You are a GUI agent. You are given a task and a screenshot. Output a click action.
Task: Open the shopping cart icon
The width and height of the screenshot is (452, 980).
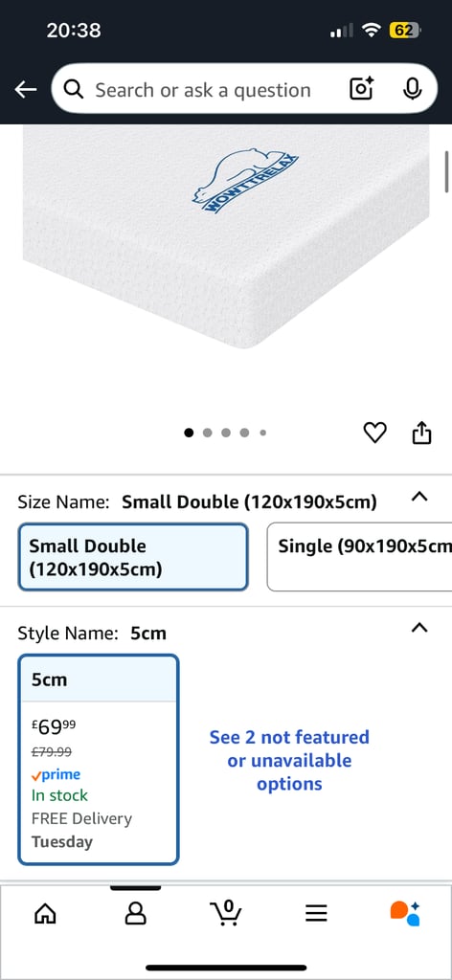coord(226,913)
